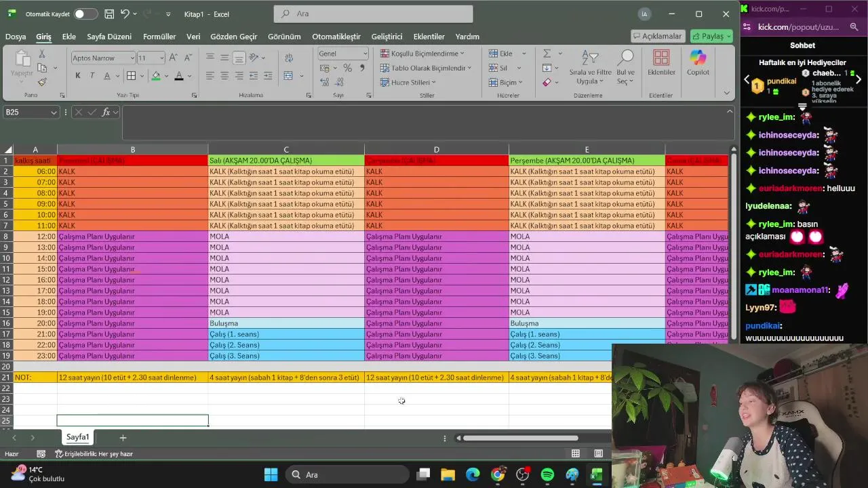
Task: Toggle underline formatting (A)
Action: click(x=107, y=76)
